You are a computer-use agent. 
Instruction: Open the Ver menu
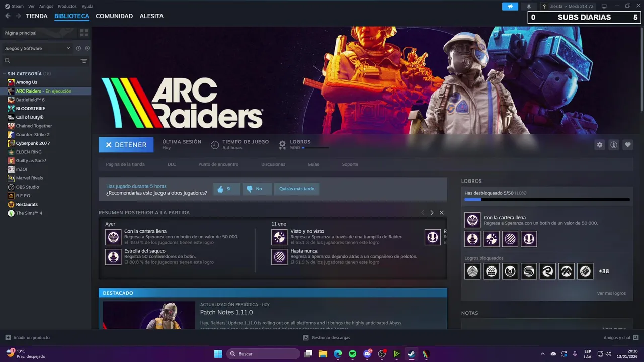(x=32, y=6)
